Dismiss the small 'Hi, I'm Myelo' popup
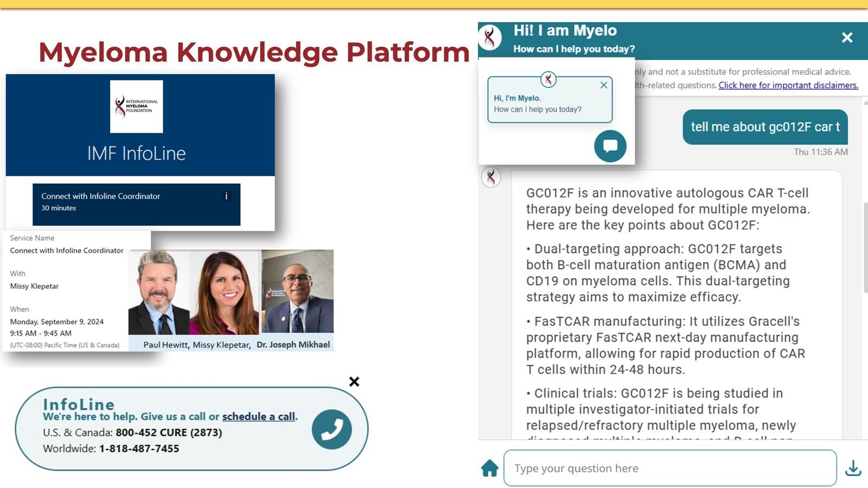The width and height of the screenshot is (868, 488). tap(604, 85)
